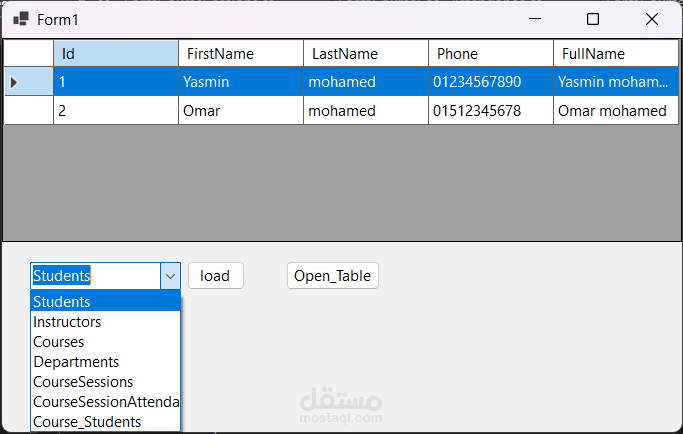Click the Open_Table button

[x=333, y=276]
